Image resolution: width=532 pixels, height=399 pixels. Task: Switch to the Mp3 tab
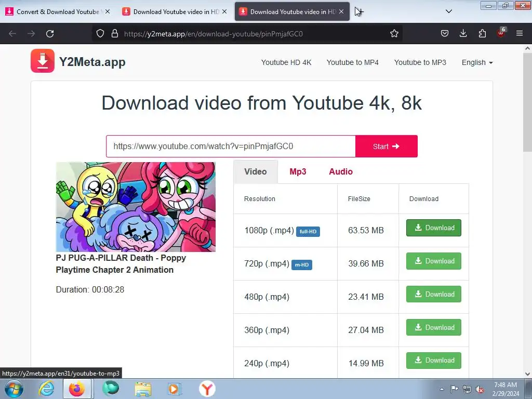click(x=298, y=171)
